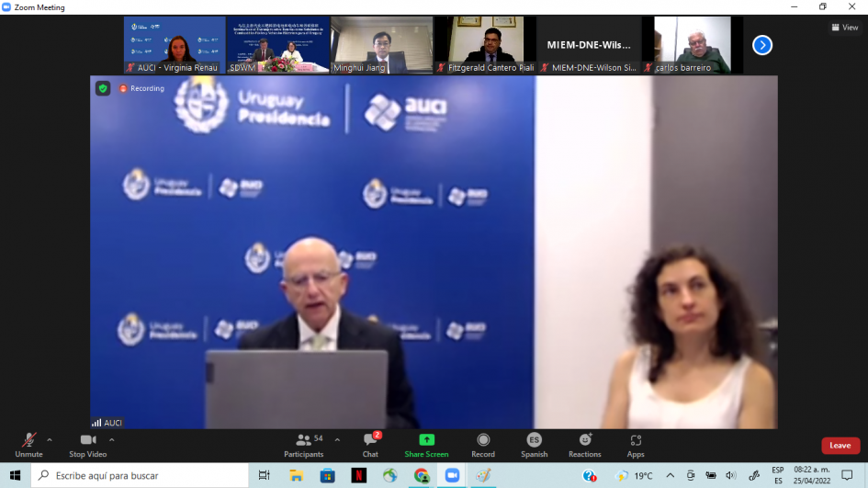This screenshot has height=488, width=868.
Task: Click the green Share Screen button
Action: 426,446
